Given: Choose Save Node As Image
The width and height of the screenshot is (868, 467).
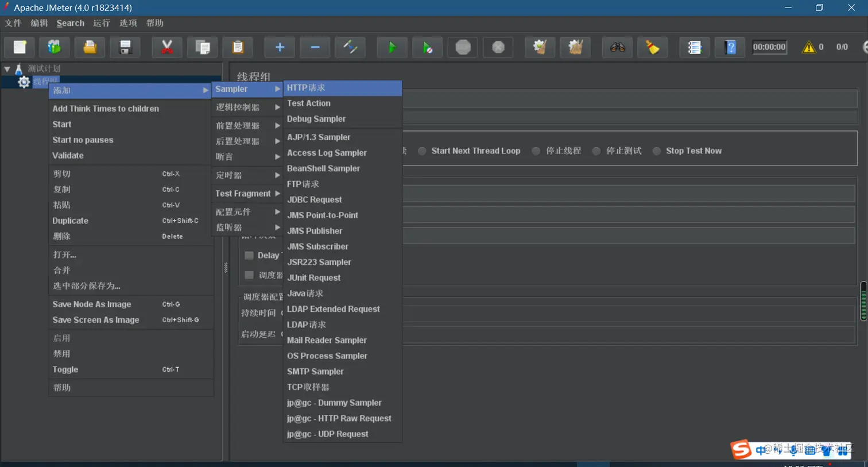Looking at the screenshot, I should (130, 304).
